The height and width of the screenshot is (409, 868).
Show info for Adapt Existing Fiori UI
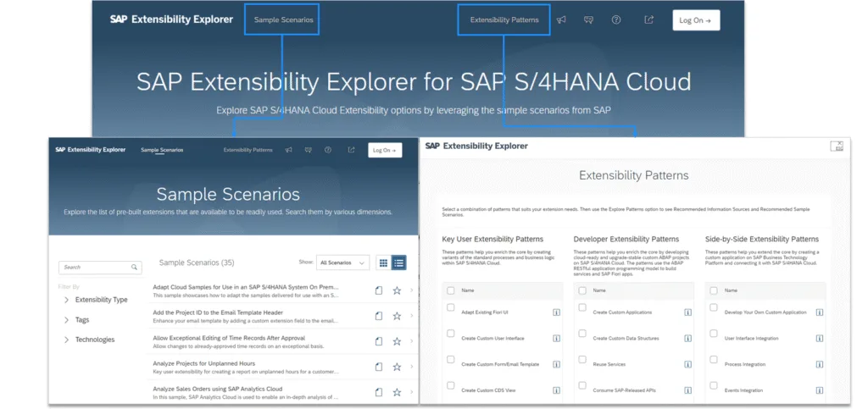point(556,312)
